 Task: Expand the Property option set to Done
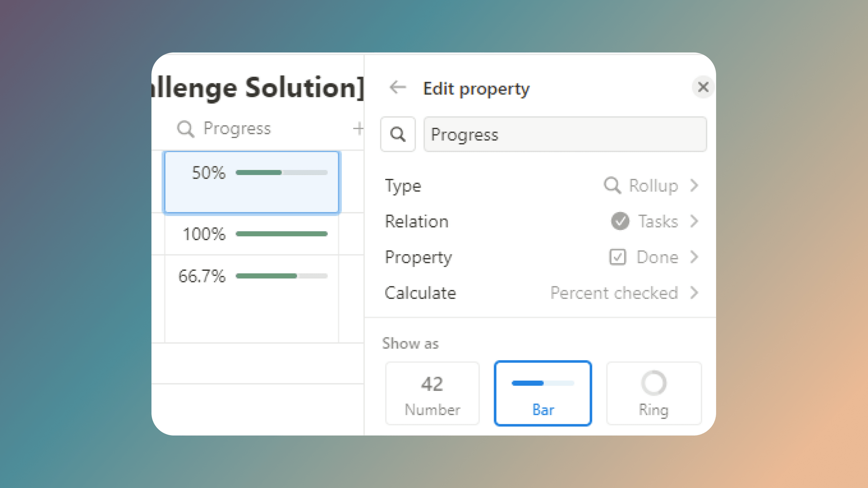pyautogui.click(x=656, y=257)
